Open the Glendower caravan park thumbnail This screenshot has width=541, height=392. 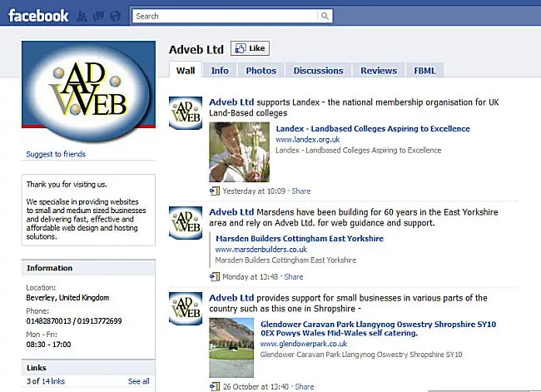(x=231, y=348)
